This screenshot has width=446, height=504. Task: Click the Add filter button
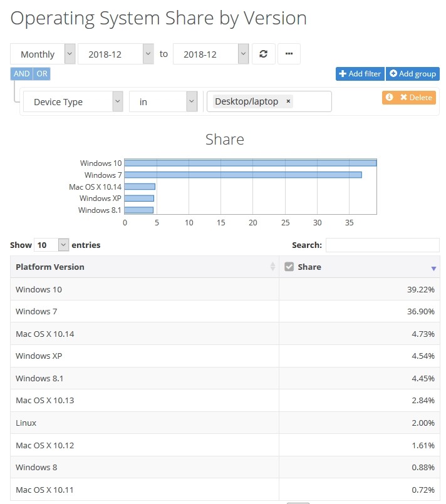coord(360,74)
